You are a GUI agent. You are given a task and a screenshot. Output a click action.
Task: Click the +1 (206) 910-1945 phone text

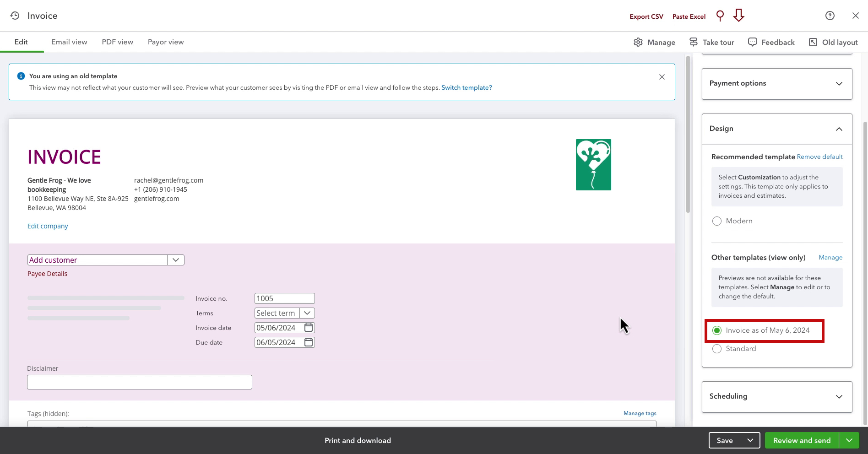[160, 189]
